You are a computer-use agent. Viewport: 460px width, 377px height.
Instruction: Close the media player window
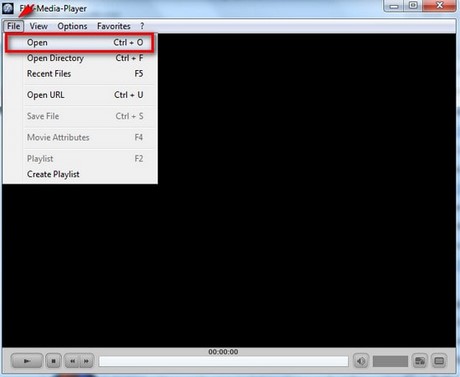pyautogui.click(x=439, y=6)
